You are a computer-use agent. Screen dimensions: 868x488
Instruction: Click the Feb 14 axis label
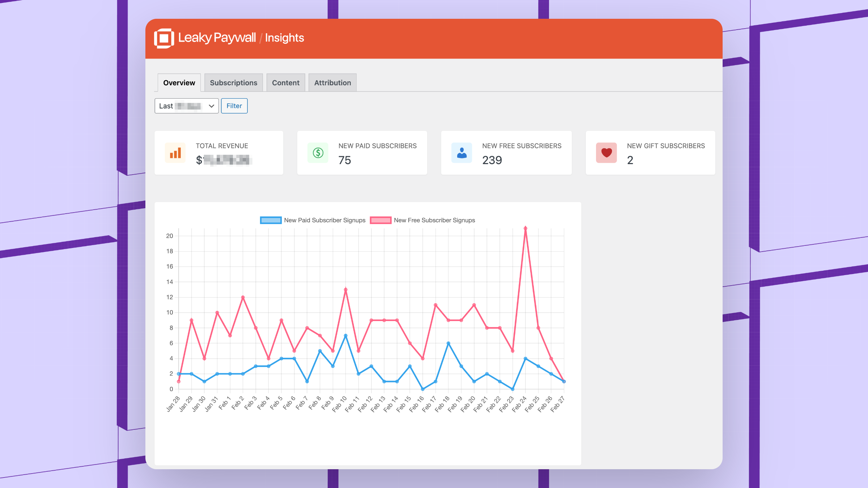(391, 404)
